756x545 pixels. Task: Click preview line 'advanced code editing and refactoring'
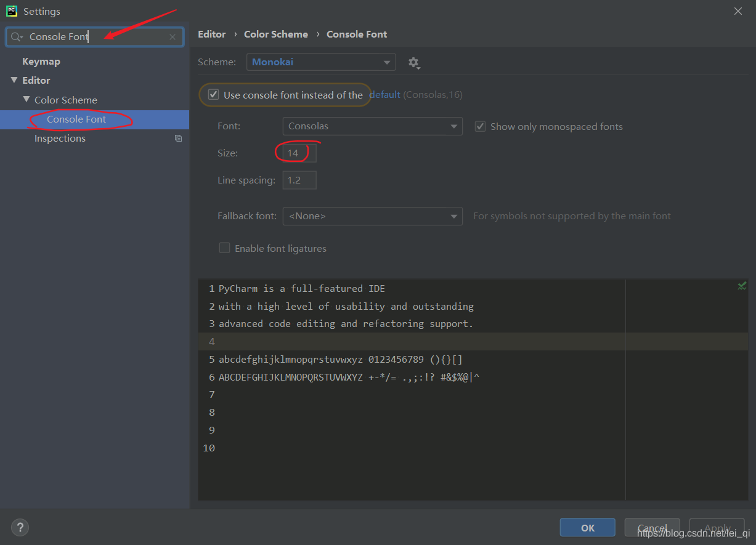tap(346, 324)
